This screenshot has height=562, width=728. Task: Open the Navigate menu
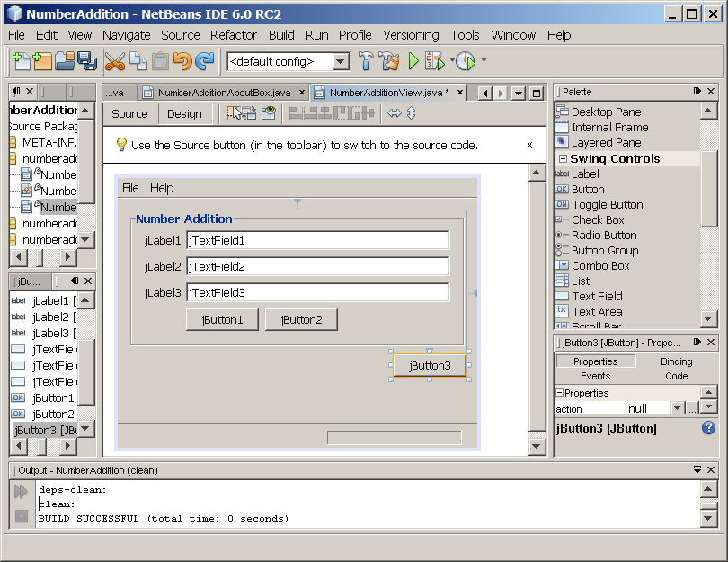[127, 35]
